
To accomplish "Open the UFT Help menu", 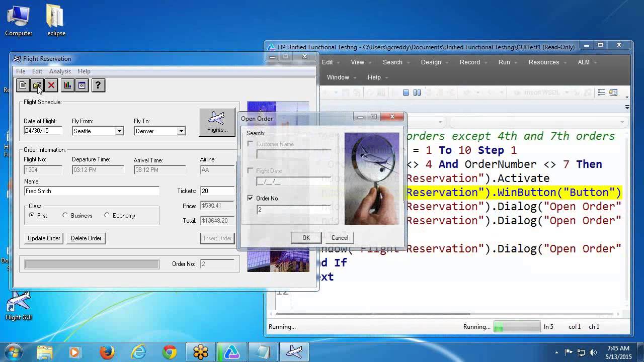I will click(374, 77).
